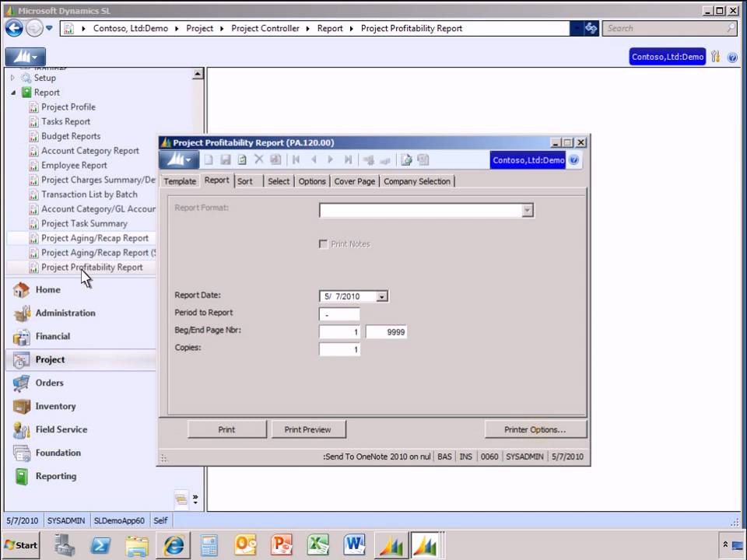This screenshot has width=747, height=560.
Task: Open the Orders module
Action: click(49, 383)
